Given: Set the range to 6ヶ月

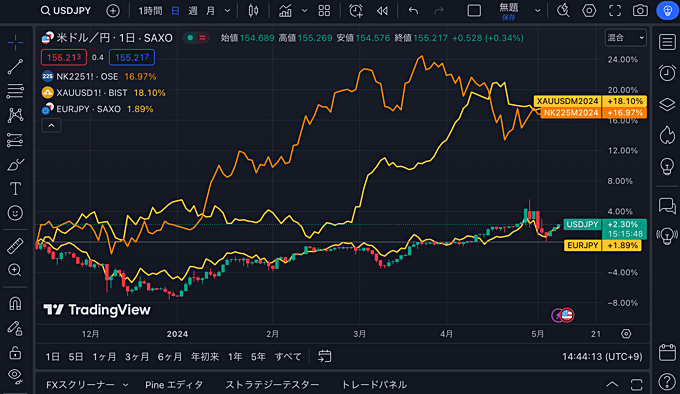Looking at the screenshot, I should coord(170,357).
